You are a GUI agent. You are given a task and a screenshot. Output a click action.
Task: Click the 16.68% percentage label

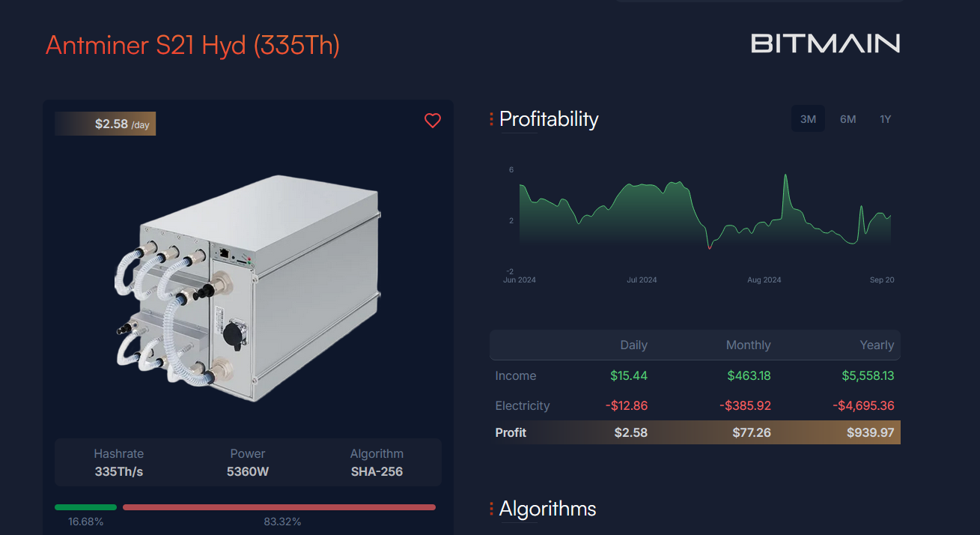click(x=86, y=522)
